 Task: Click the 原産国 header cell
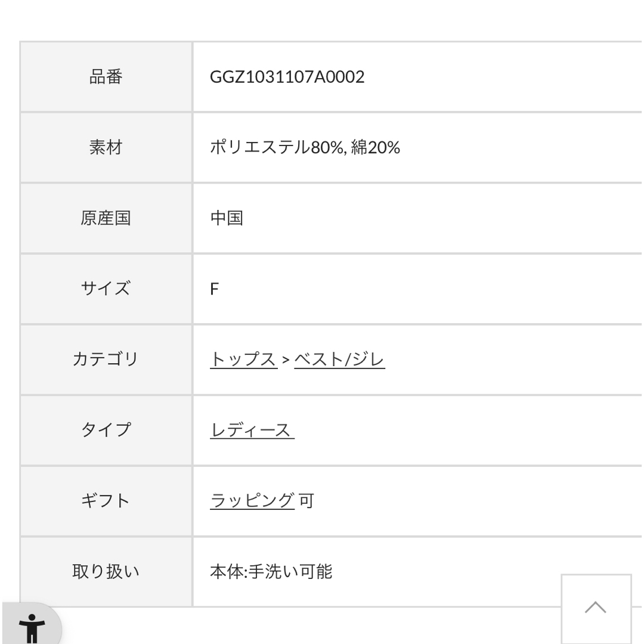[x=106, y=218]
